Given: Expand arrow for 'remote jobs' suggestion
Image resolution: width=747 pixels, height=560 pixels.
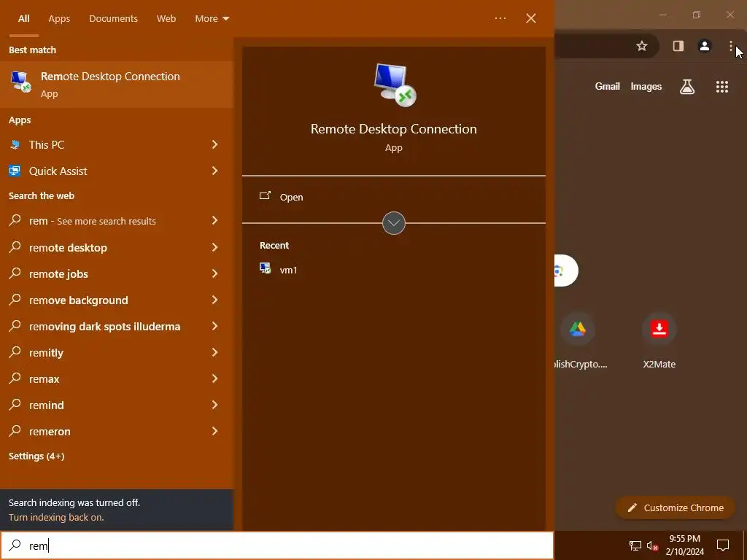Looking at the screenshot, I should tap(215, 273).
